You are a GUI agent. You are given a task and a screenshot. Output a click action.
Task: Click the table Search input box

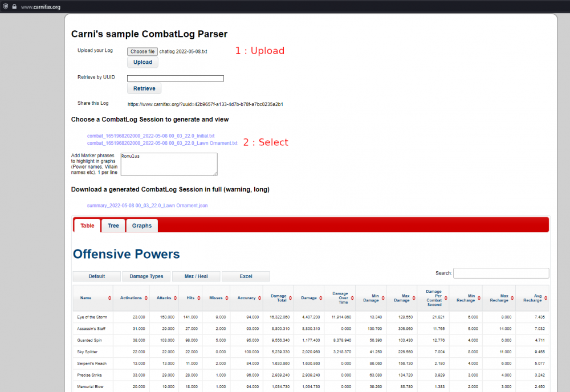coord(501,273)
